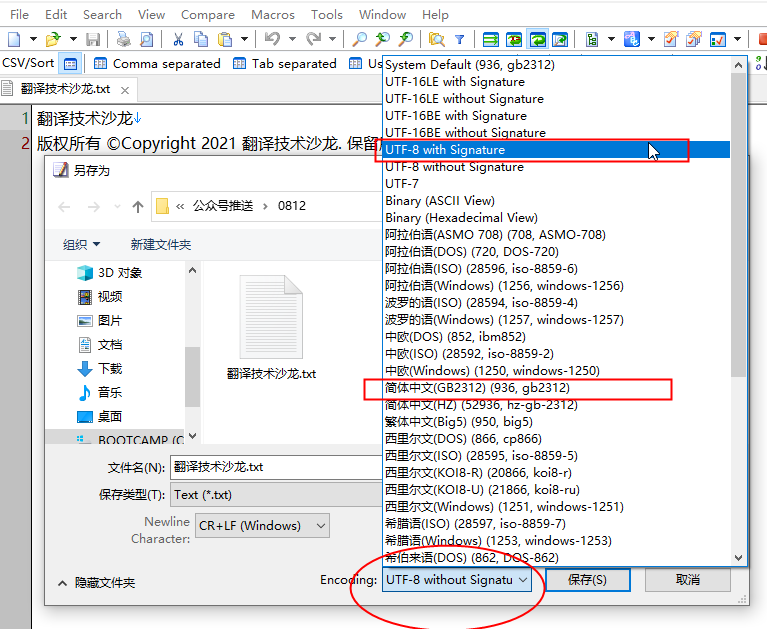Click the blue Filter funnel icon
This screenshot has height=629, width=767.
point(459,39)
